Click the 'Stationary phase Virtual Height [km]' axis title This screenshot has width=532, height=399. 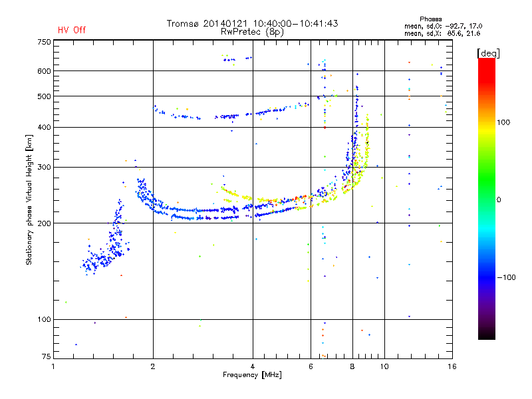[29, 199]
